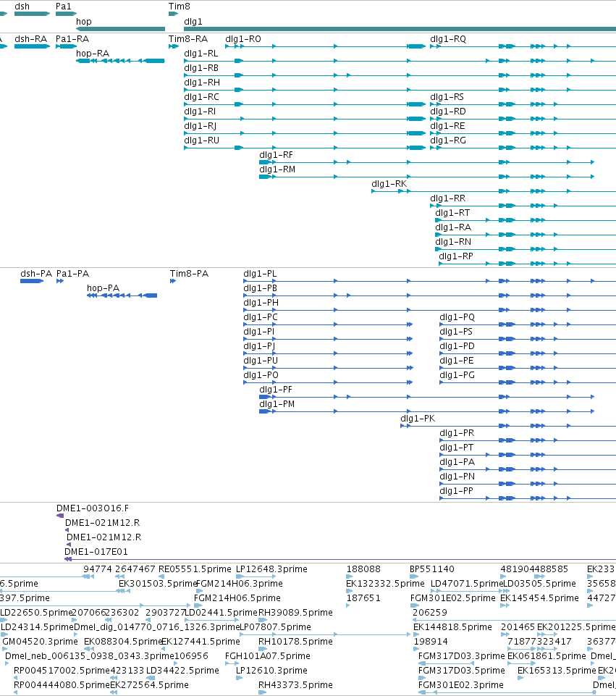
Task: Click the RP004517002.5prime EST label
Action: click(x=62, y=671)
